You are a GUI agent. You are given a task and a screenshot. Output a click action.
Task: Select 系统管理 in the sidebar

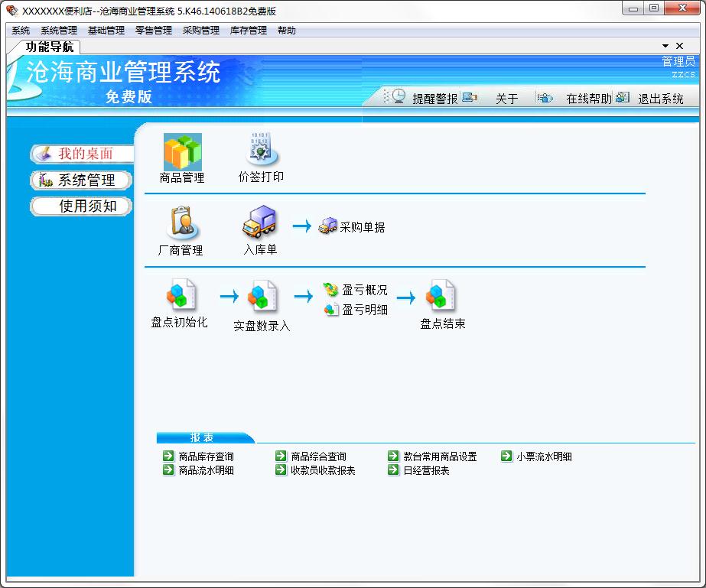(x=82, y=180)
